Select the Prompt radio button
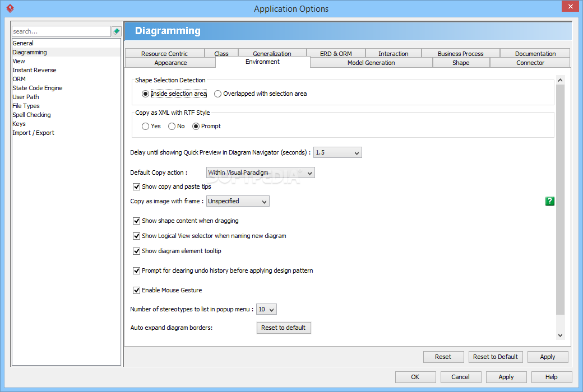 pos(196,127)
